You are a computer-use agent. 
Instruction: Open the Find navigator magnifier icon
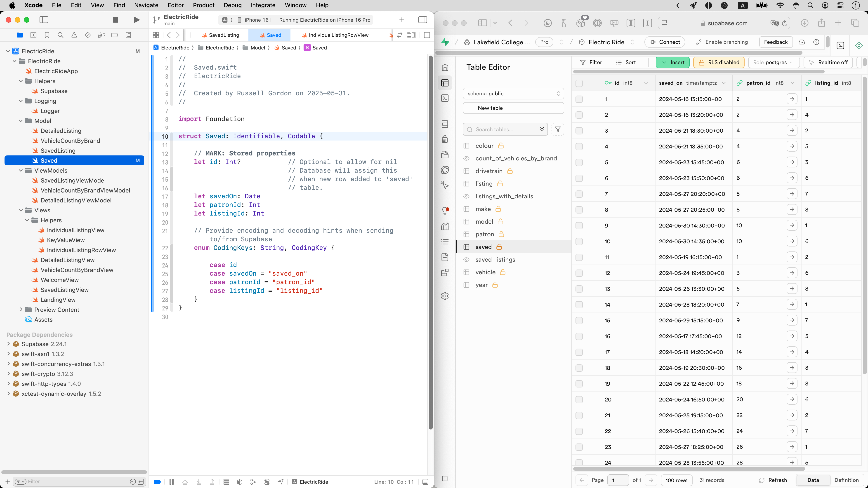point(60,35)
